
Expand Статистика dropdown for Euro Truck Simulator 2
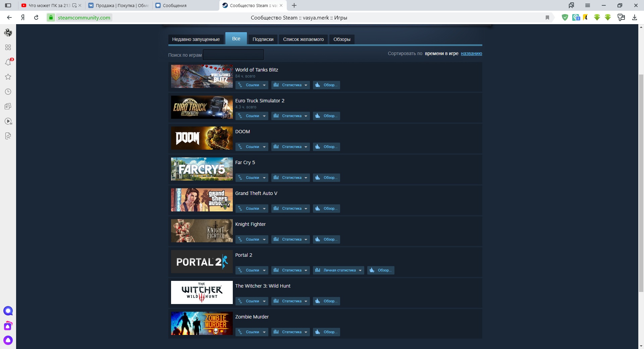290,116
